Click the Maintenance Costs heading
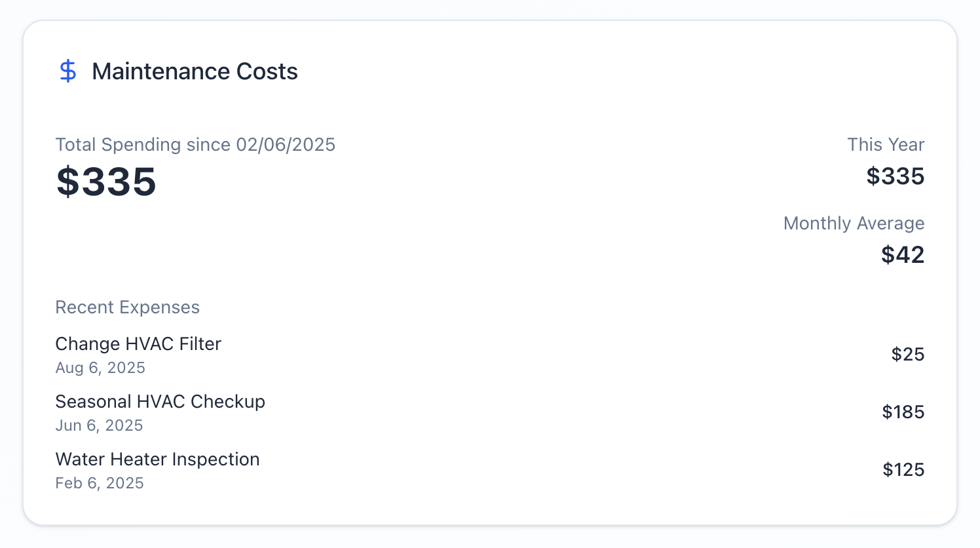Screen dimensions: 980x548 point(195,71)
